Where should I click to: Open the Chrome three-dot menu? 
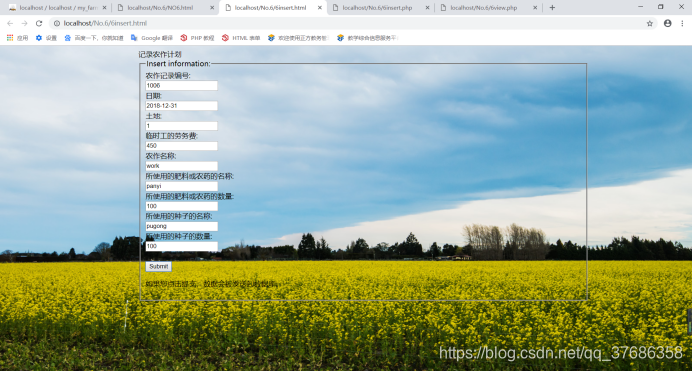[682, 23]
